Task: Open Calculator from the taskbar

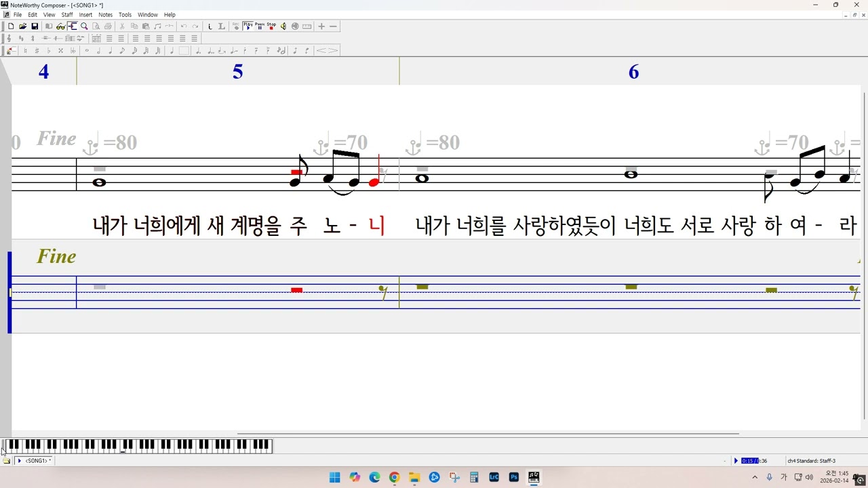Action: pyautogui.click(x=474, y=477)
